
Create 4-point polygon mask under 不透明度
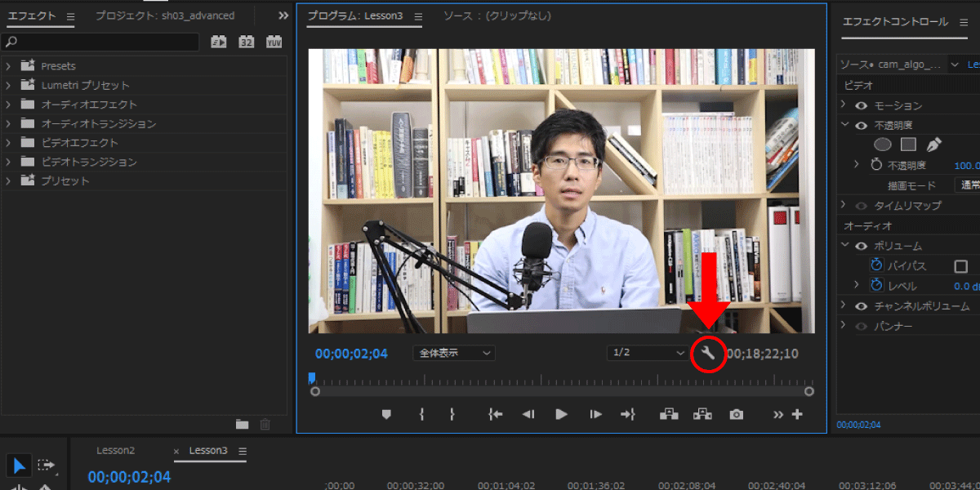[908, 145]
